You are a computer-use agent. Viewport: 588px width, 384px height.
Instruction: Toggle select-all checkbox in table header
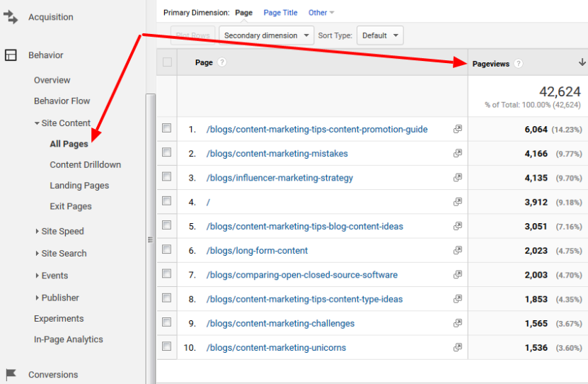[167, 62]
